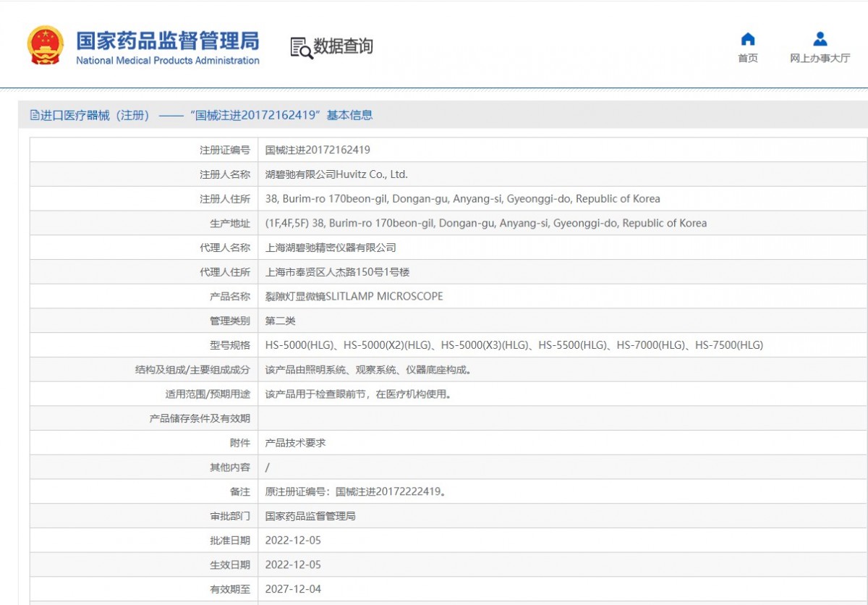Click the 型号规格 model list value
This screenshot has height=605, width=868.
[514, 345]
